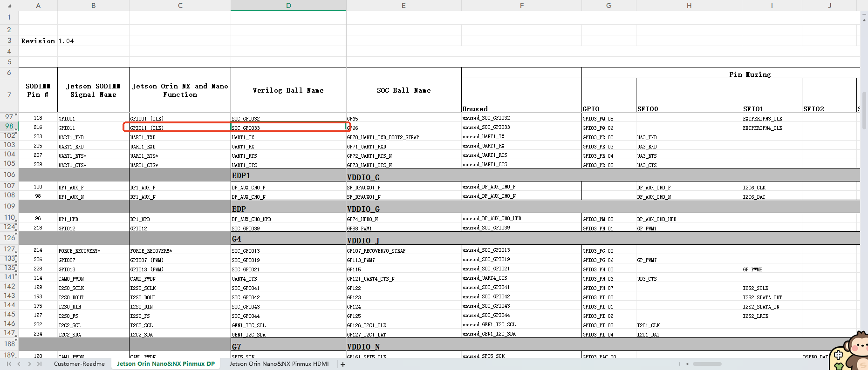Select column F header

tap(521, 6)
